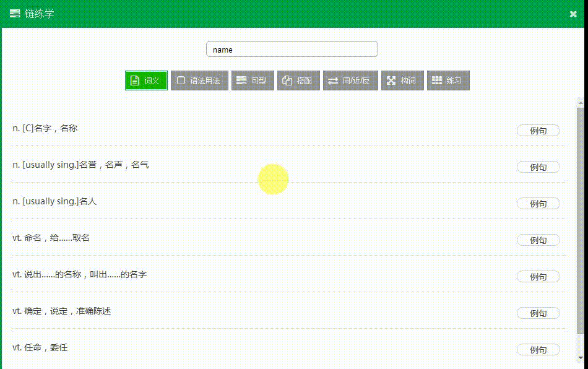Expand 例句 for 名人 definition
Screen dimensions: 588x369
point(538,204)
